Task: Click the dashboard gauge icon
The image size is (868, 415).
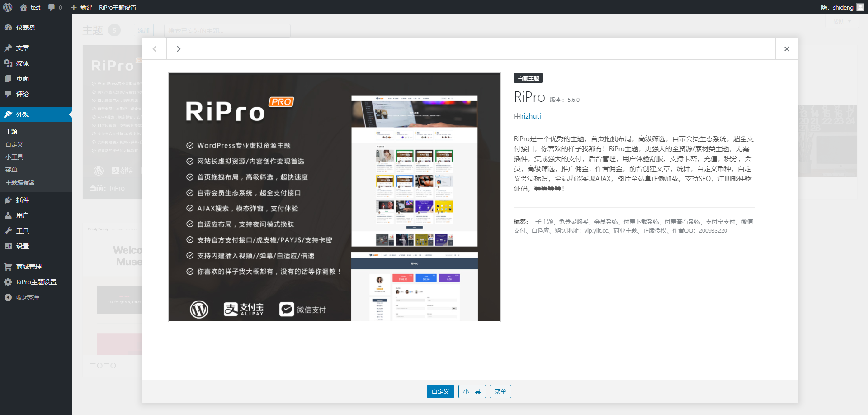Action: tap(8, 28)
